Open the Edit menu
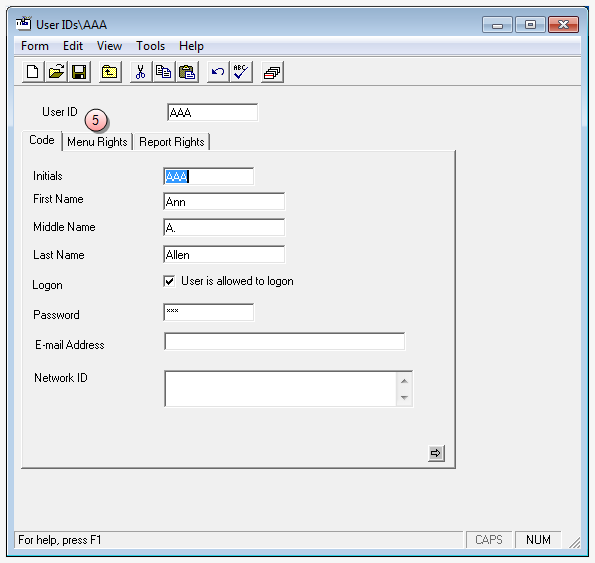The width and height of the screenshot is (595, 563). [x=72, y=46]
